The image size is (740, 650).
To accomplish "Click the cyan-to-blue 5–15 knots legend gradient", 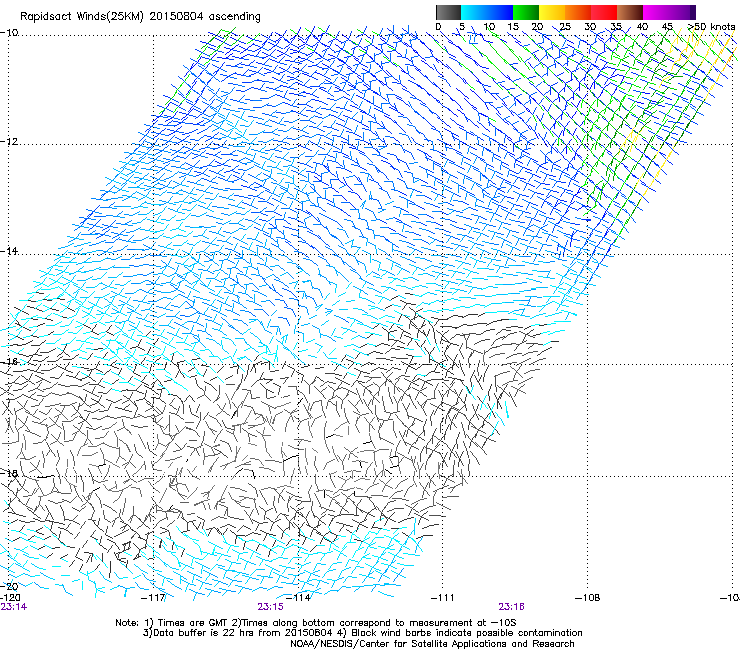I will (487, 12).
